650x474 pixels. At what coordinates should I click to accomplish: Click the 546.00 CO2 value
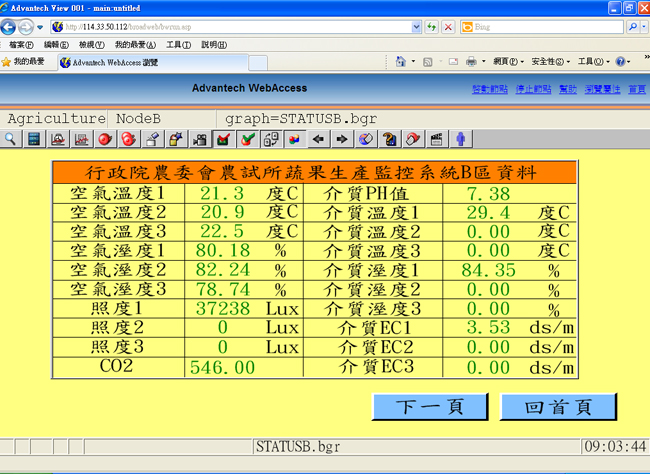click(222, 367)
